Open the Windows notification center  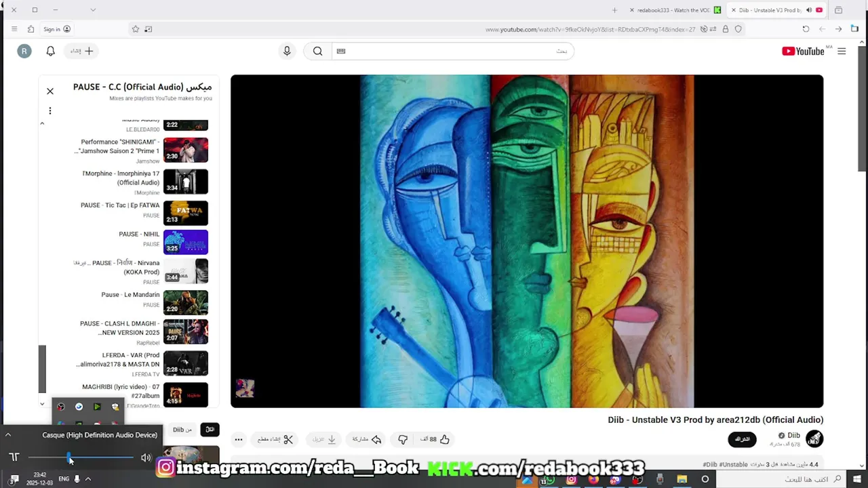14,479
